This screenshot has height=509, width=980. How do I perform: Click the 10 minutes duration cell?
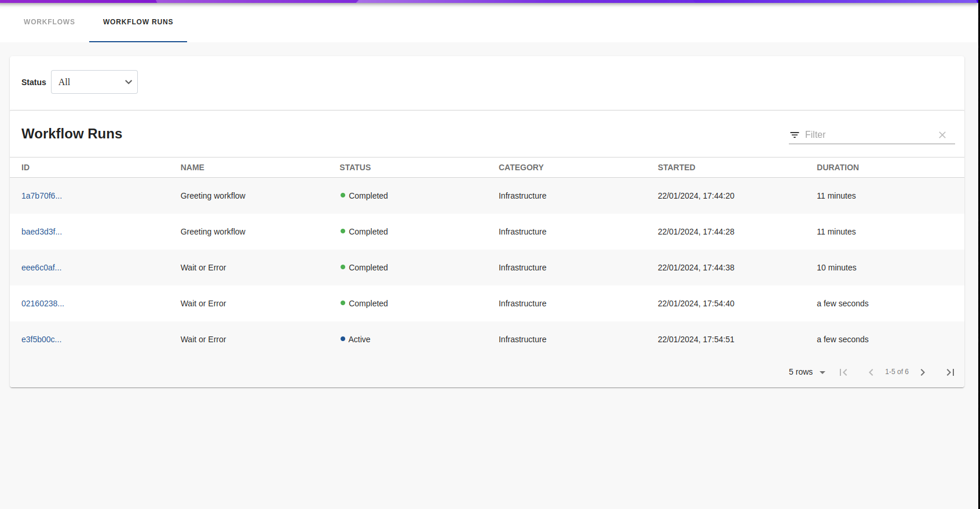(x=836, y=268)
